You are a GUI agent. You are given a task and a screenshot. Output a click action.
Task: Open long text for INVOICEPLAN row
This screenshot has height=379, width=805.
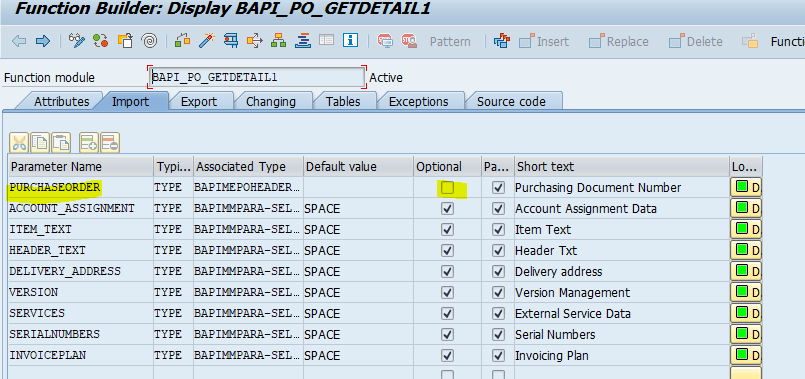pyautogui.click(x=746, y=355)
